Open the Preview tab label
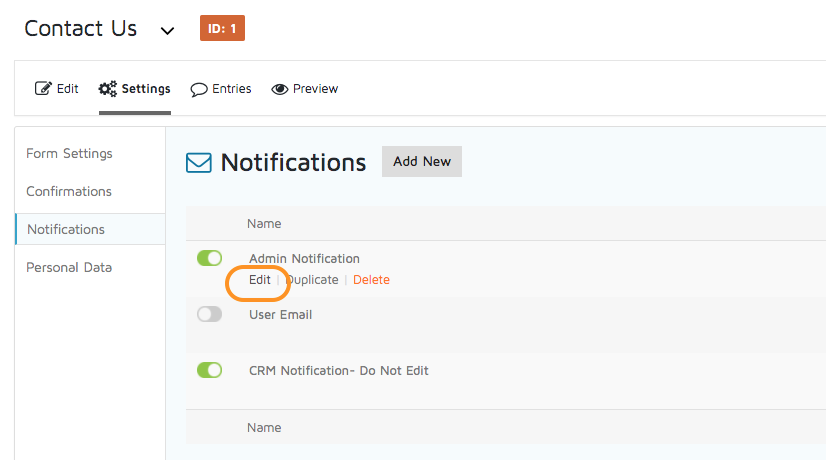The image size is (826, 460). [315, 89]
